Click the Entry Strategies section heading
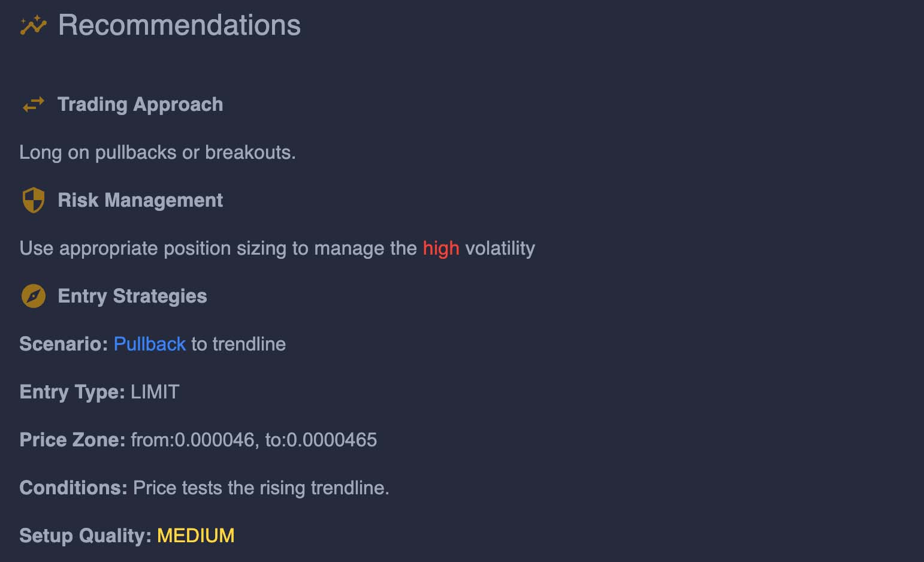The image size is (924, 562). (x=132, y=296)
